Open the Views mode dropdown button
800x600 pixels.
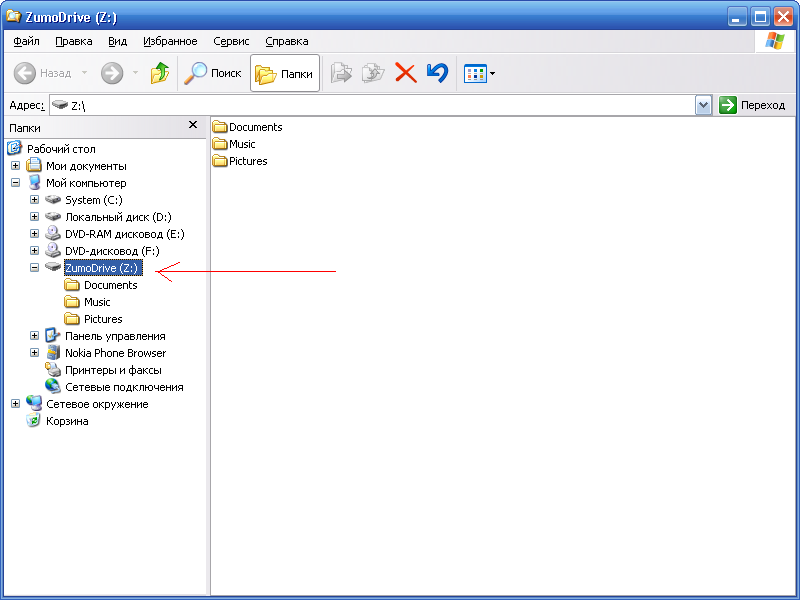coord(479,73)
